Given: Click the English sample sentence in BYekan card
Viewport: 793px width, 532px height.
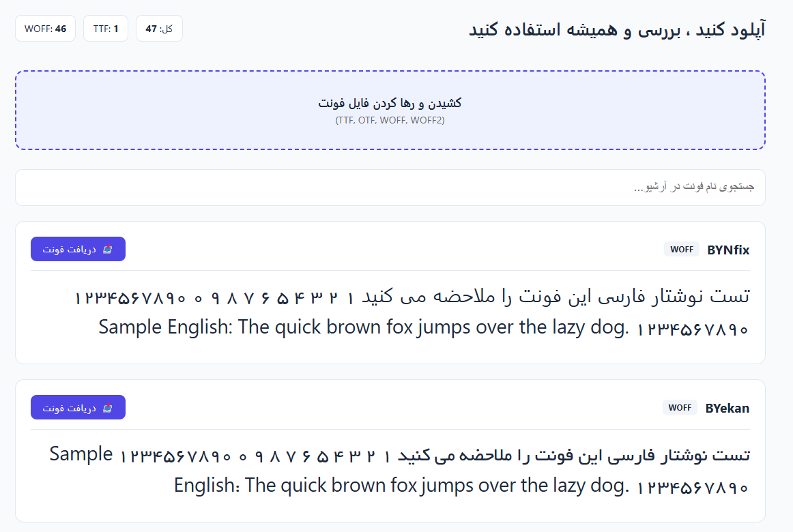Looking at the screenshot, I should click(x=401, y=485).
